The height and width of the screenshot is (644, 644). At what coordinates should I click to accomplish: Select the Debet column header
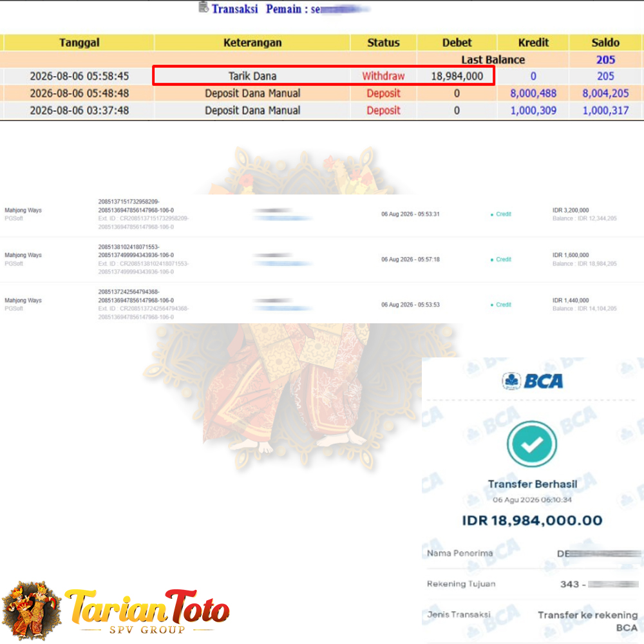[457, 43]
